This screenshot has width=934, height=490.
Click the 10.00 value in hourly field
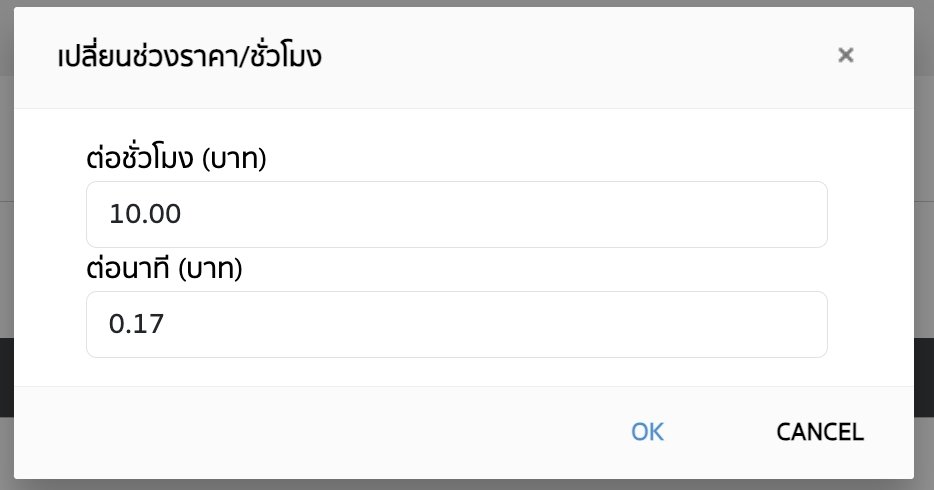(145, 214)
